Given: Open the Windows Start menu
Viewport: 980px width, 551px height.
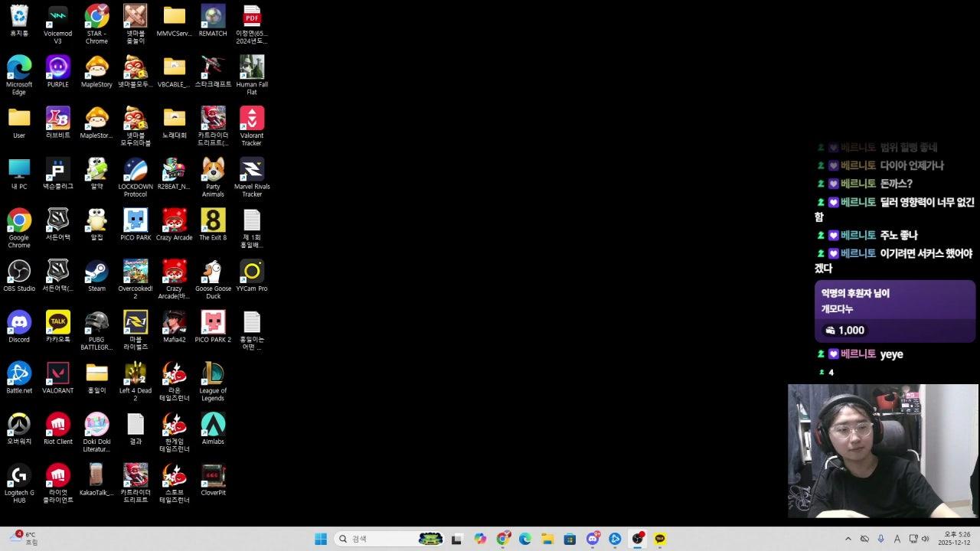Looking at the screenshot, I should point(321,539).
